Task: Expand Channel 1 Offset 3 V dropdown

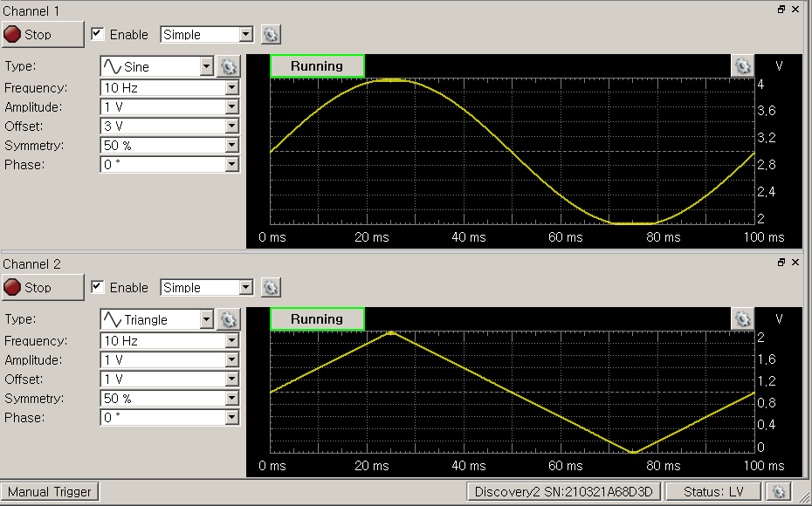Action: [x=231, y=126]
